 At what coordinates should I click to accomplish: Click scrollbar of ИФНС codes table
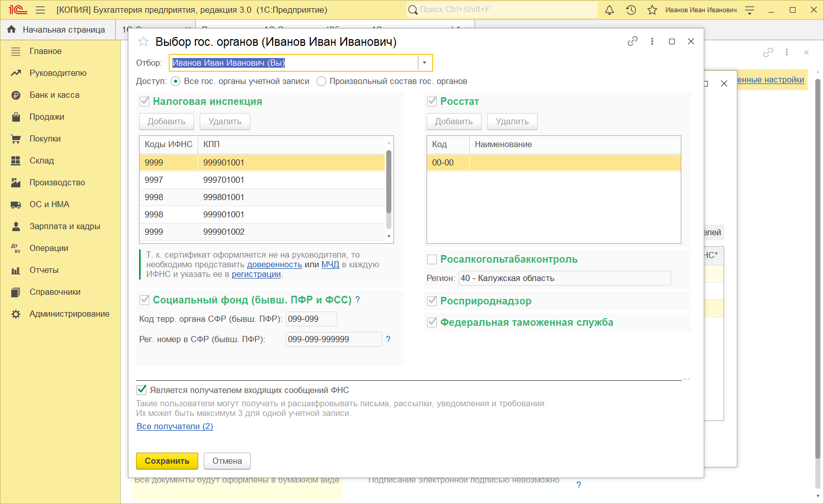389,182
